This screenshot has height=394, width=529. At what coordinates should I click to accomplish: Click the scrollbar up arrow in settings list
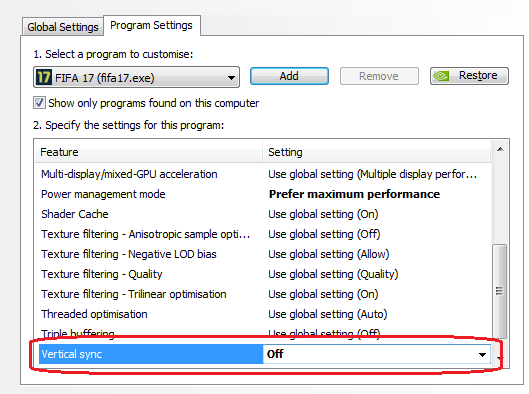coord(500,149)
